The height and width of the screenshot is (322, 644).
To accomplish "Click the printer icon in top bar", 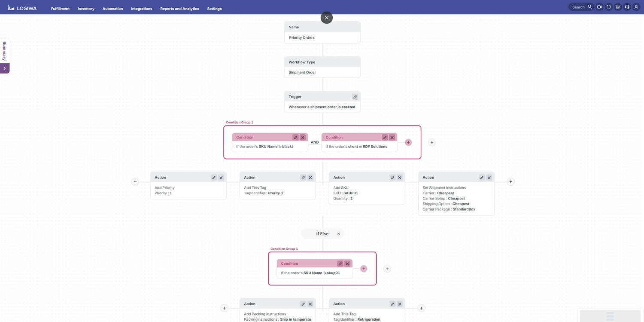I will click(x=618, y=7).
